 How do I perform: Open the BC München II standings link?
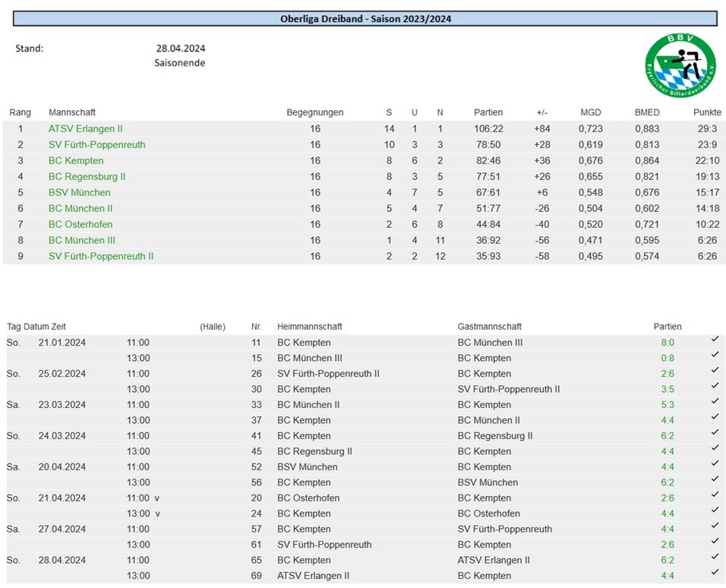coord(80,208)
